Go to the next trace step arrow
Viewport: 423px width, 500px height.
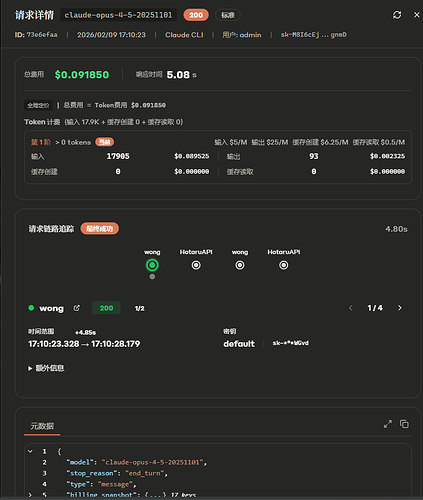click(x=400, y=308)
